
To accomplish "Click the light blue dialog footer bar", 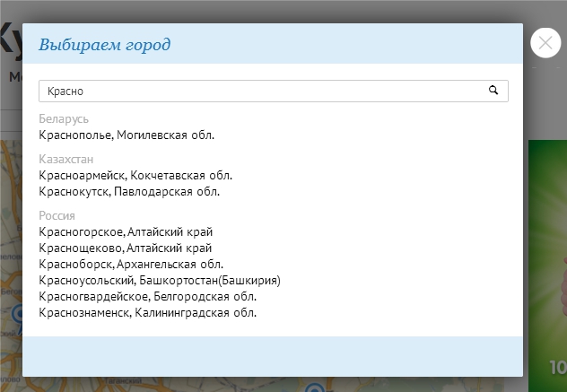I will point(272,356).
